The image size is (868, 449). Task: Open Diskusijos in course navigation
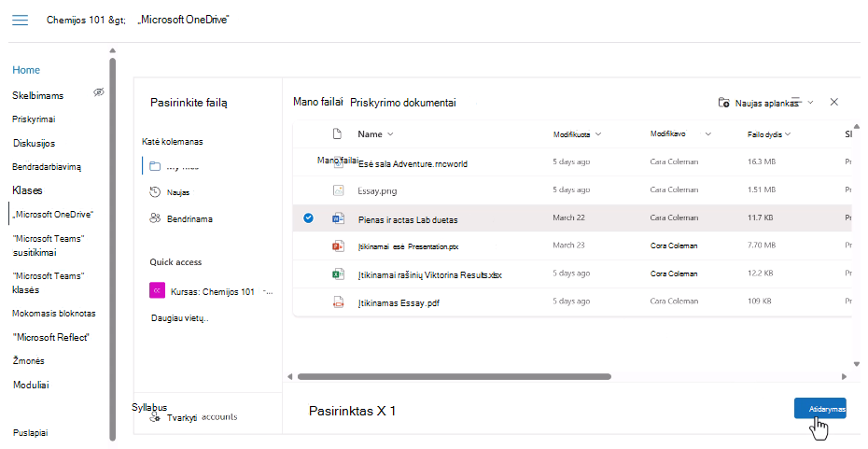[34, 143]
